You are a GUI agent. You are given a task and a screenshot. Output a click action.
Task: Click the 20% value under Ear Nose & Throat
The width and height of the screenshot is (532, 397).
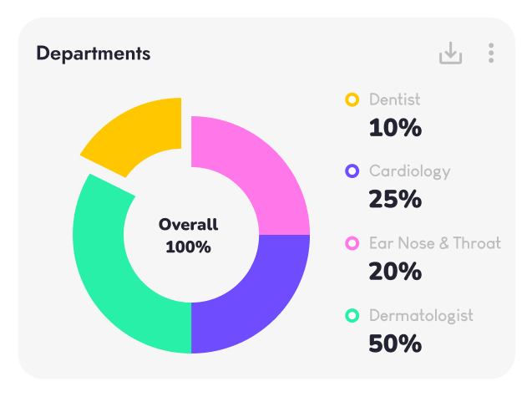tap(395, 272)
